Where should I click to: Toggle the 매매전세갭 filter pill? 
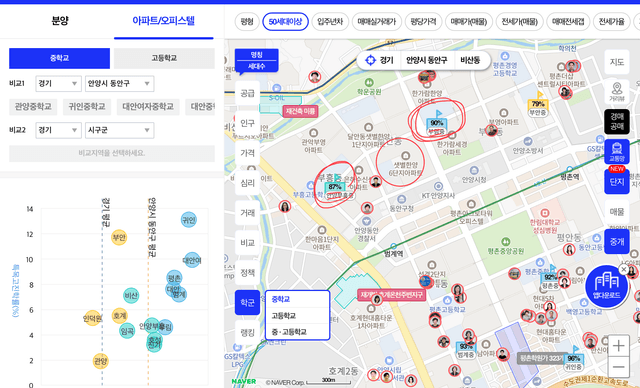[x=568, y=22]
